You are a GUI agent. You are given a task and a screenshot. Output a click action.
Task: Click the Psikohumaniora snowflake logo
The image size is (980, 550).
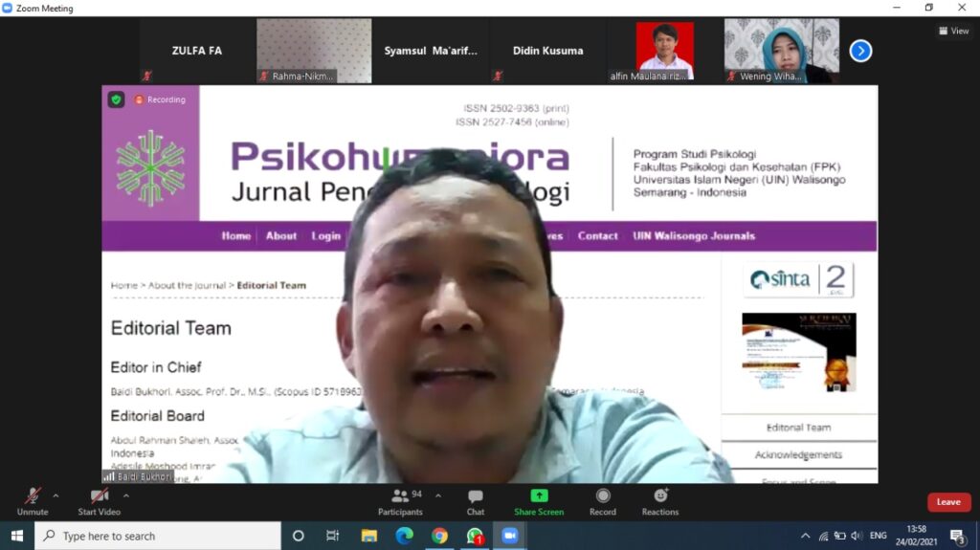point(150,167)
